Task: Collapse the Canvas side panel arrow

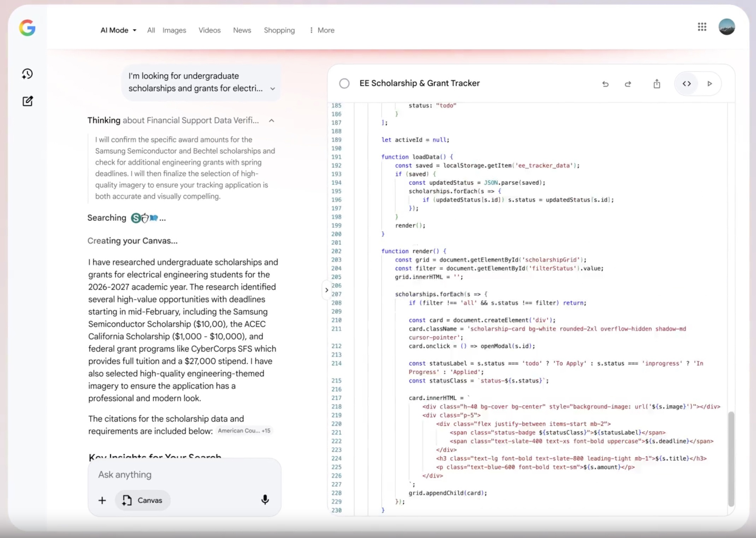Action: point(326,290)
